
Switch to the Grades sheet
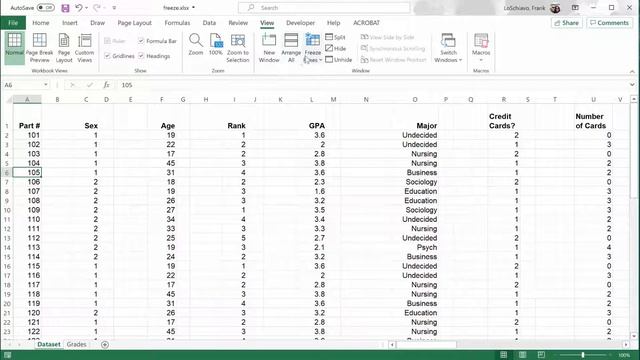point(76,344)
